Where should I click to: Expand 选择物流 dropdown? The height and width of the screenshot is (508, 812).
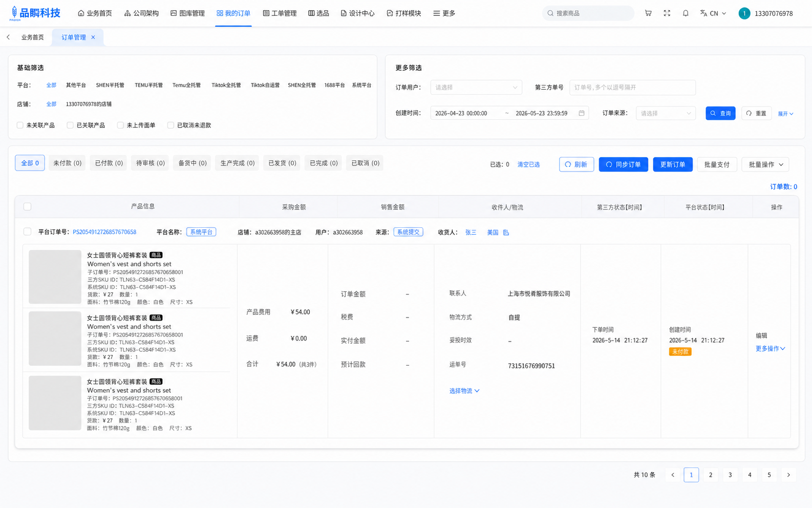(464, 391)
